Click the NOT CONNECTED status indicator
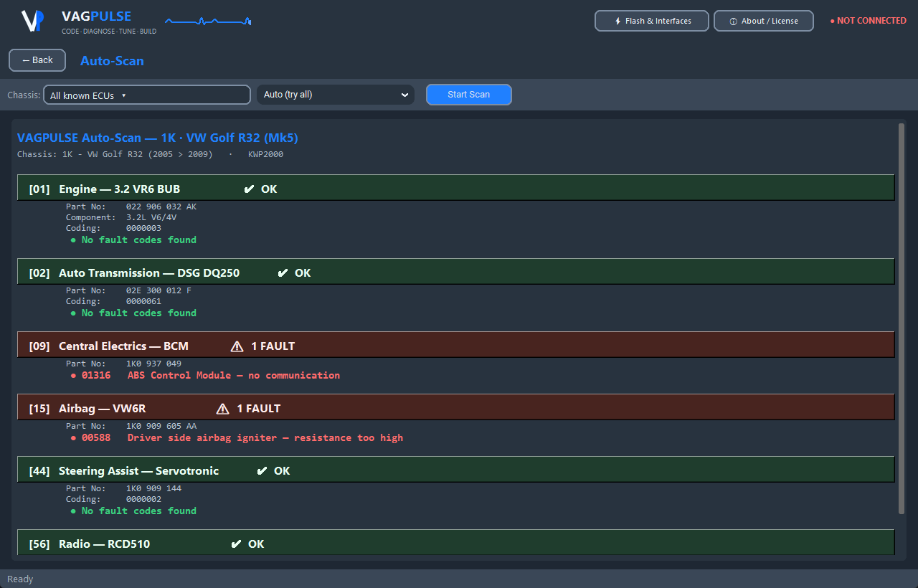 pos(868,21)
